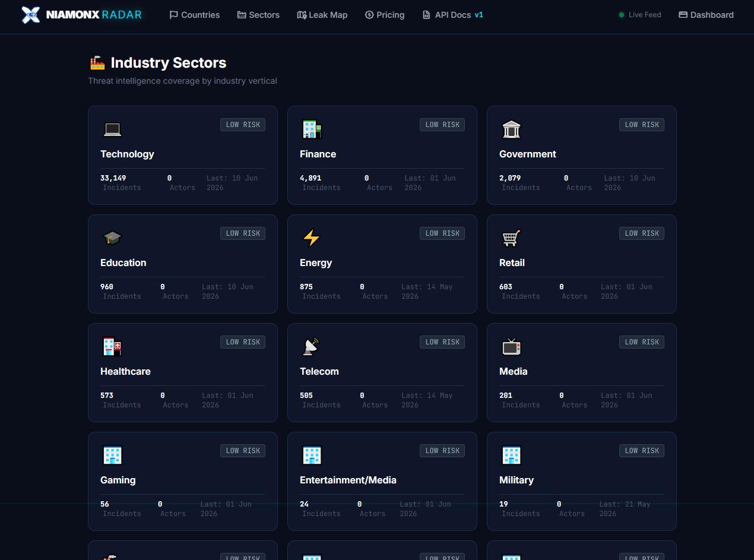Click the television icon on Media card
The height and width of the screenshot is (560, 754).
(511, 346)
